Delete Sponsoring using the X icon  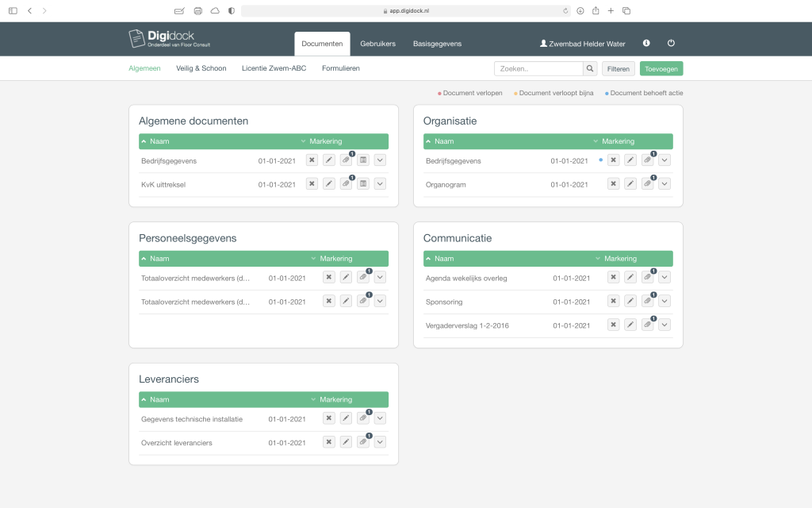613,301
